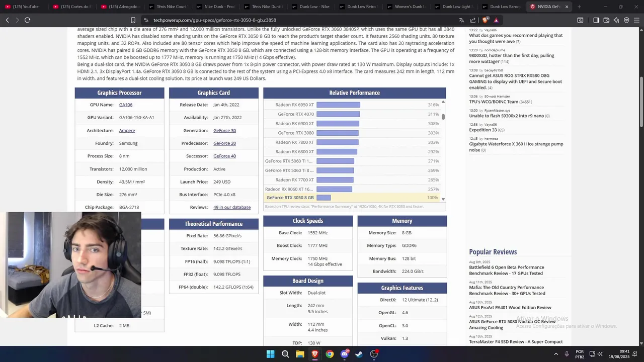Click the 224.0 GB/s bandwidth value

[x=413, y=271]
